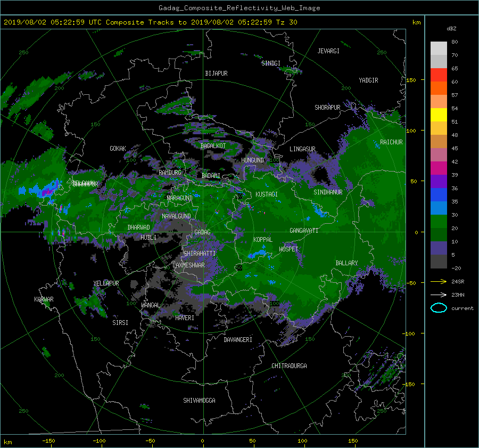Viewport: 479px width, 448px height.
Task: Select the SINDGI city label
Action: (271, 63)
